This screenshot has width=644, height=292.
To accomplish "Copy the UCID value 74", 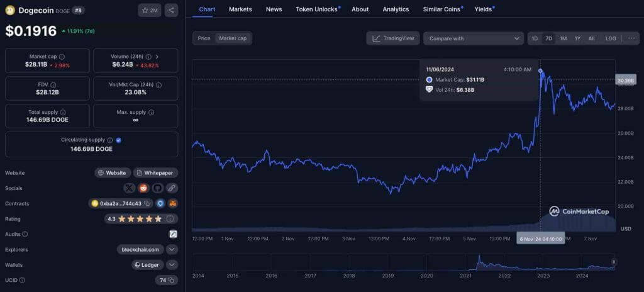I will click(x=171, y=280).
